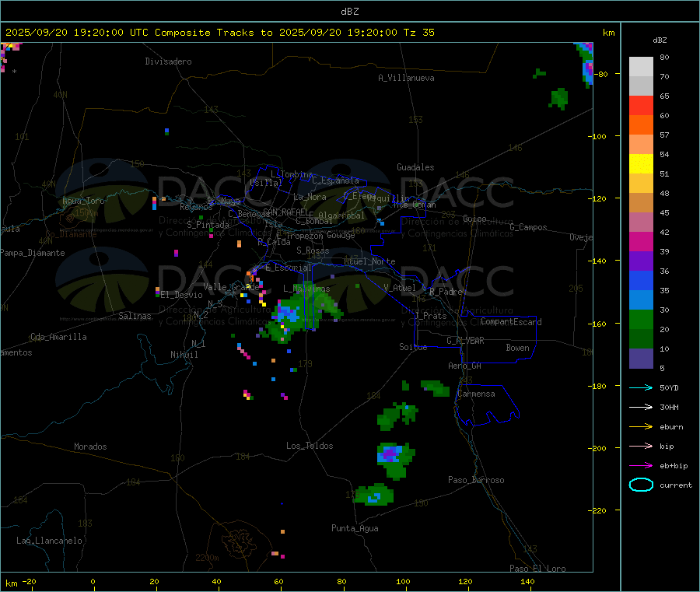The image size is (700, 592).
Task: Click the 'Paso_Barroso' map label
Action: (x=476, y=480)
